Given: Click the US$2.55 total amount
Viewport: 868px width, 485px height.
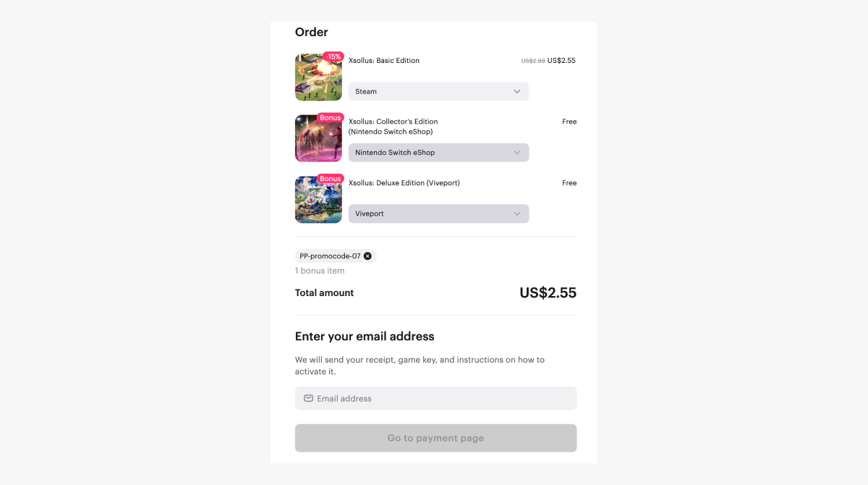Looking at the screenshot, I should (548, 293).
